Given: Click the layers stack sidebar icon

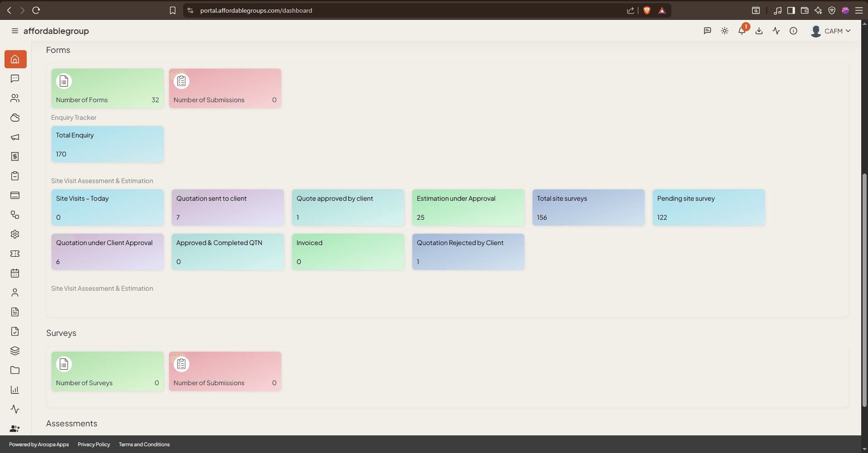Looking at the screenshot, I should click(15, 351).
